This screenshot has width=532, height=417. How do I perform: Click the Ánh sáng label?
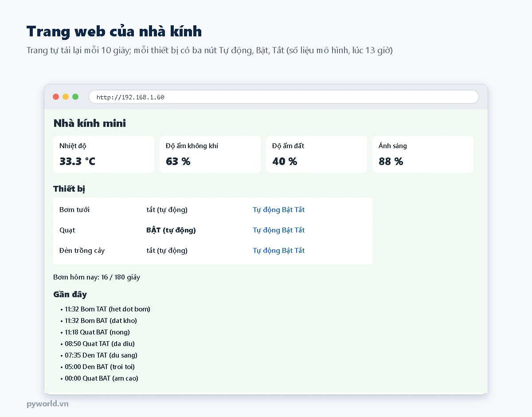(x=392, y=146)
